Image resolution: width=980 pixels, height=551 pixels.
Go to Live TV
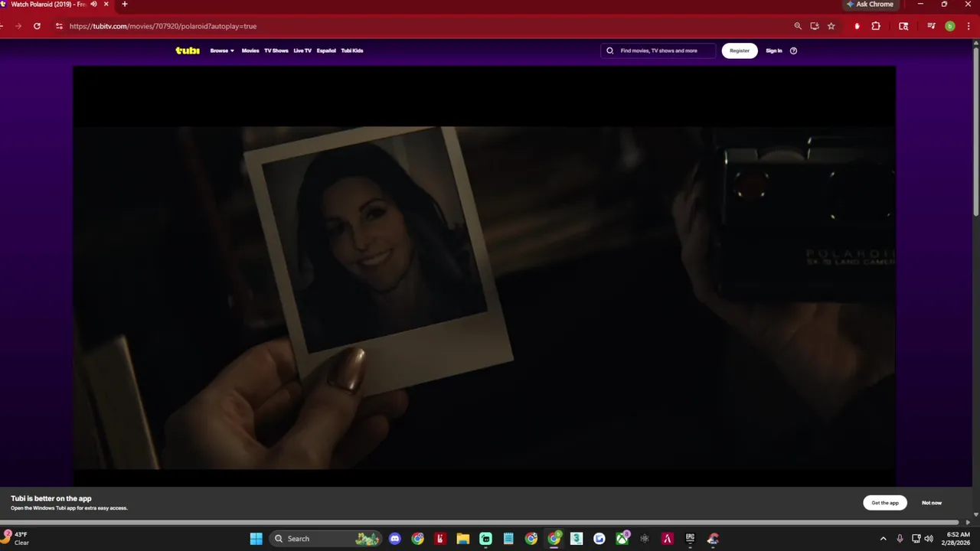(x=302, y=51)
